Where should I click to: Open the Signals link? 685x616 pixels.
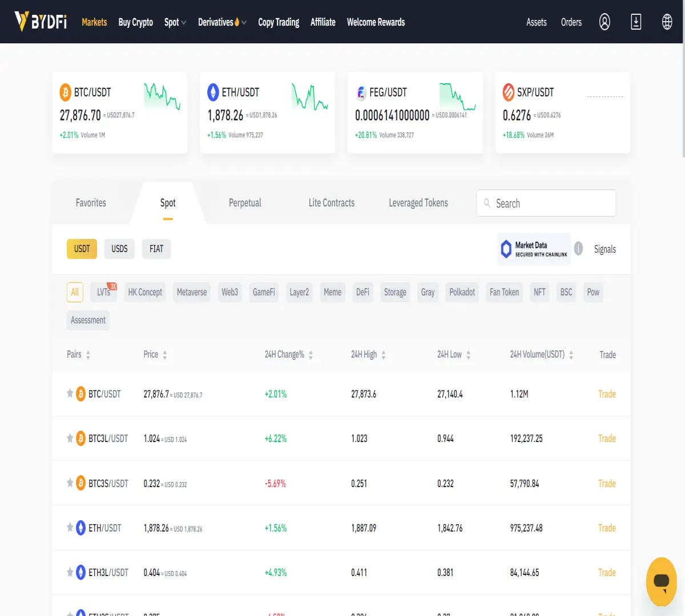(x=605, y=249)
